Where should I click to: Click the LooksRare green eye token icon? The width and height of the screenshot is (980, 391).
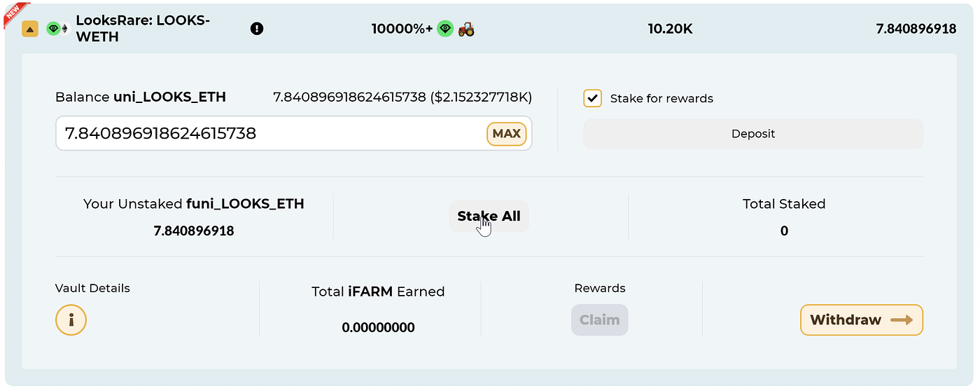pyautogui.click(x=52, y=29)
